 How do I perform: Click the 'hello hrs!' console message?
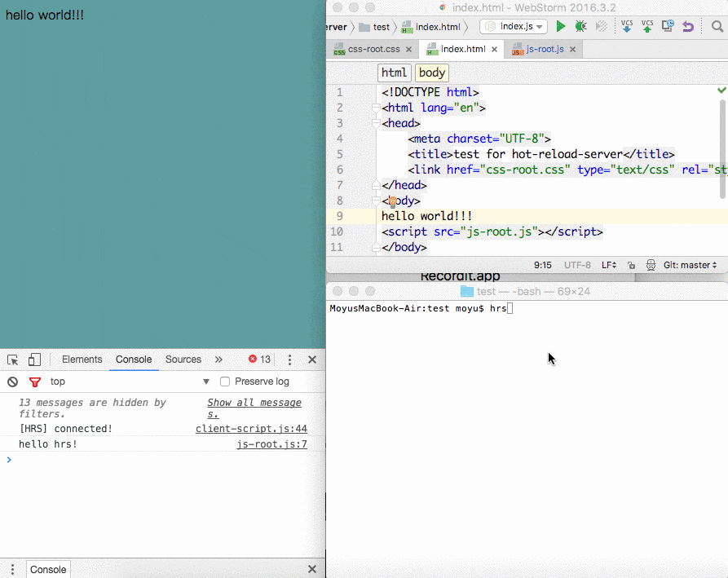(x=48, y=443)
